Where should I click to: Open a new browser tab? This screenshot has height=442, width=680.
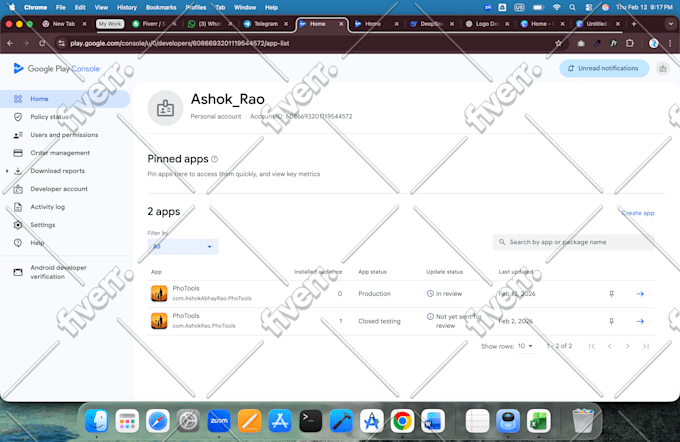634,24
